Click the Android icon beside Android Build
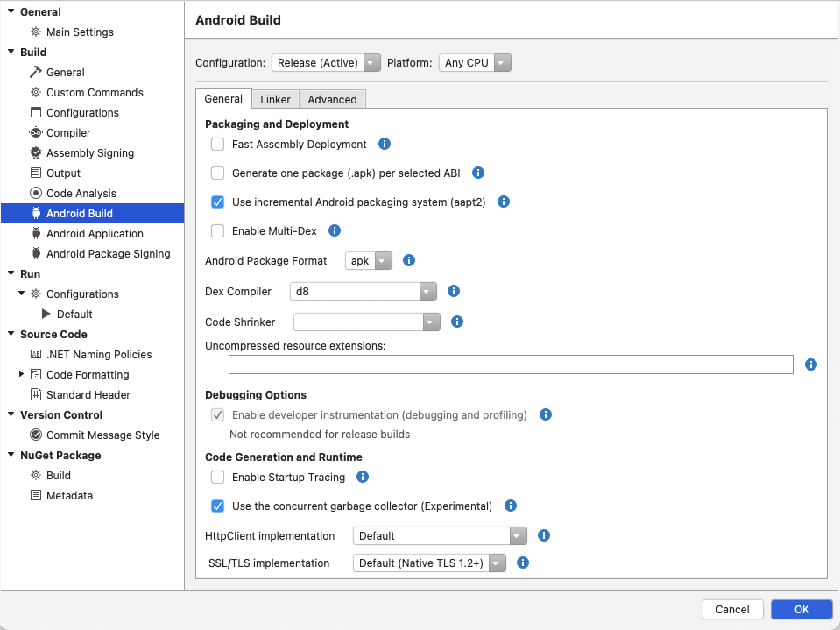This screenshot has width=840, height=630. (x=36, y=213)
